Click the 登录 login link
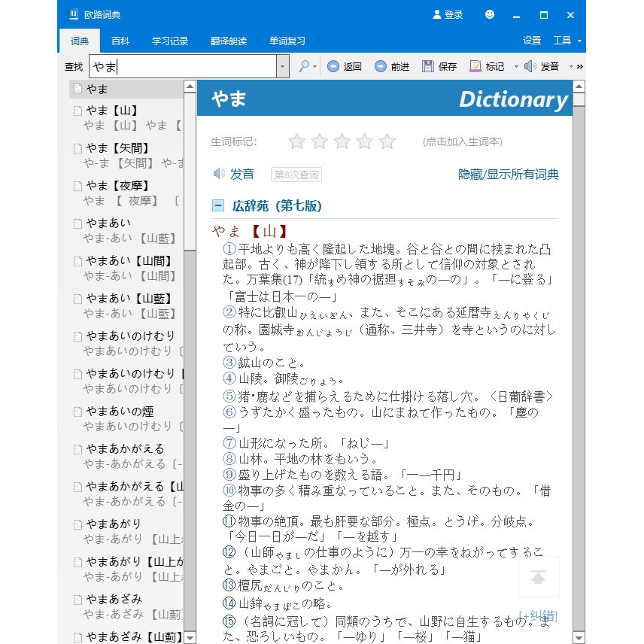 tap(454, 15)
